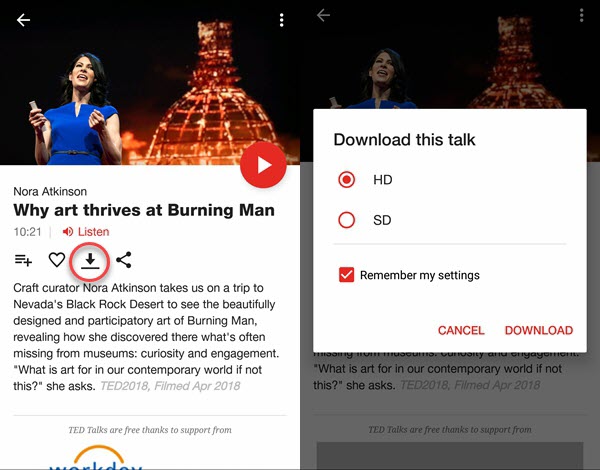Click CANCEL in download dialog
The height and width of the screenshot is (470, 600).
[461, 330]
